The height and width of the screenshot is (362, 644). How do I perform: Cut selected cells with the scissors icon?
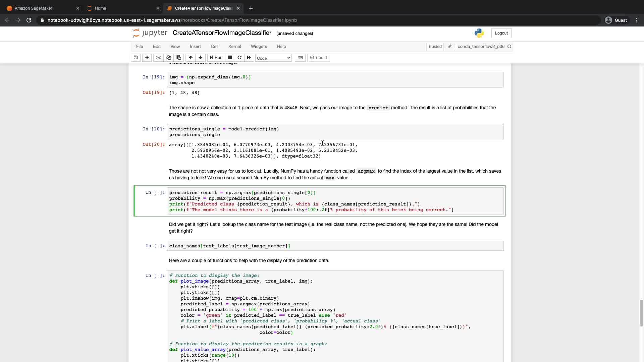click(x=159, y=58)
